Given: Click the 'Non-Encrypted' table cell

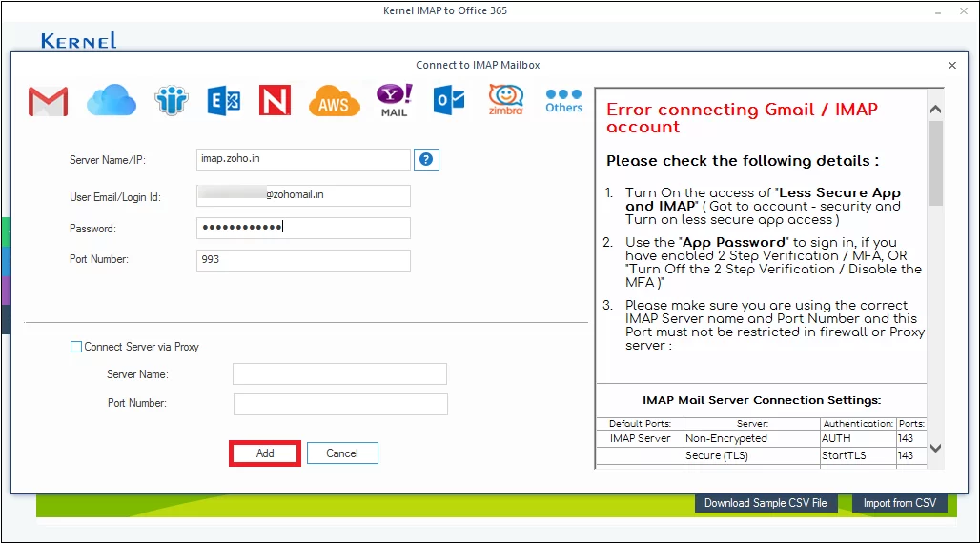Looking at the screenshot, I should (x=752, y=438).
